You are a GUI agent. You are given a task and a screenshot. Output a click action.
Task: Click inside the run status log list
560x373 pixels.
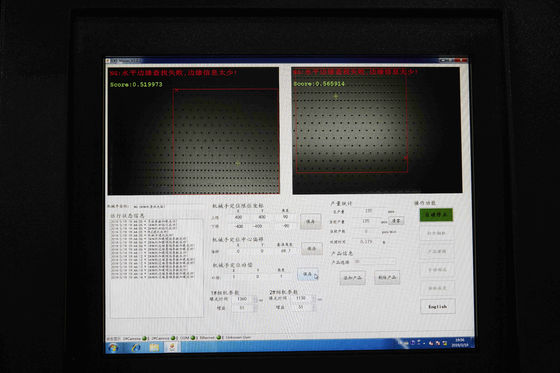tap(156, 268)
